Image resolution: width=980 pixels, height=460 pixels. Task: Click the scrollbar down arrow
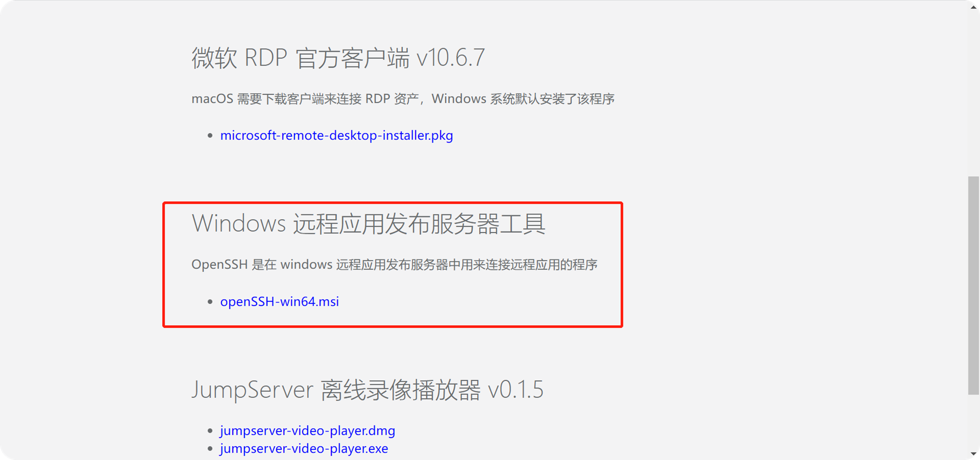pos(973,454)
